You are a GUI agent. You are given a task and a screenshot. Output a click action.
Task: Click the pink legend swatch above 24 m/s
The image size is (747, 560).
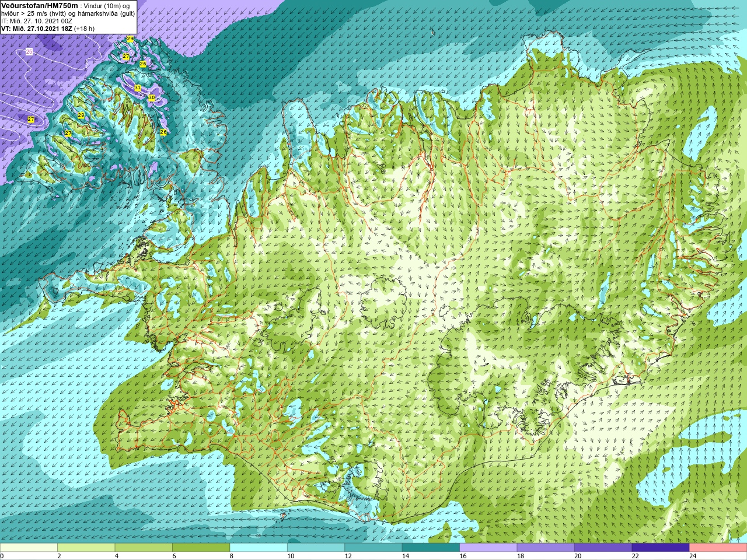pyautogui.click(x=718, y=548)
